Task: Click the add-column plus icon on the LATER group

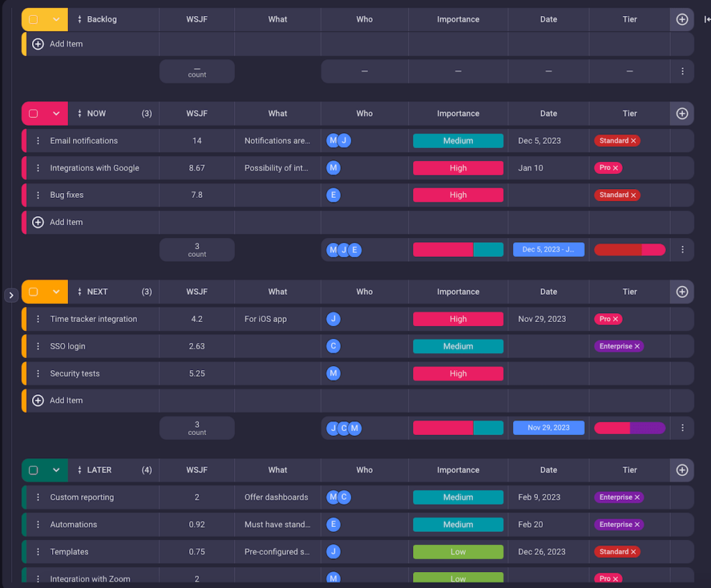Action: tap(681, 470)
